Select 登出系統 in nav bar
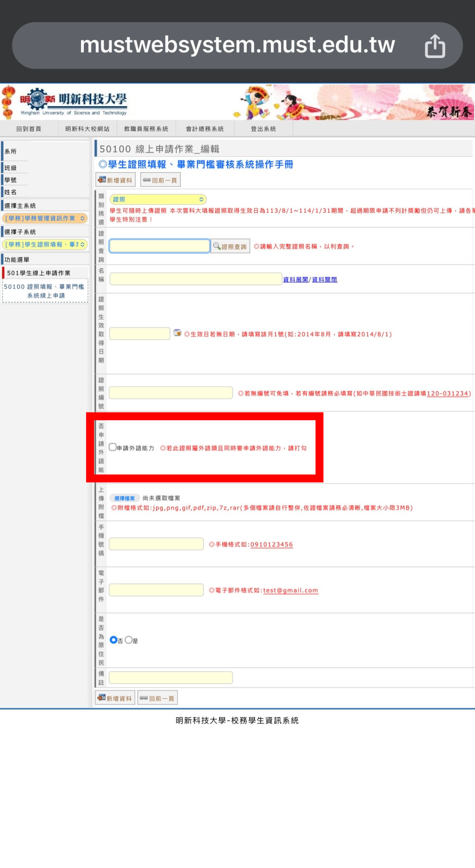This screenshot has width=475, height=868. tap(263, 129)
